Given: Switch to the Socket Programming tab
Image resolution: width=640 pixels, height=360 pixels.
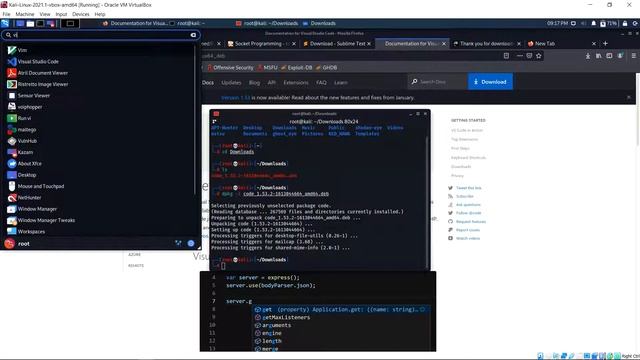Looking at the screenshot, I should (x=262, y=44).
